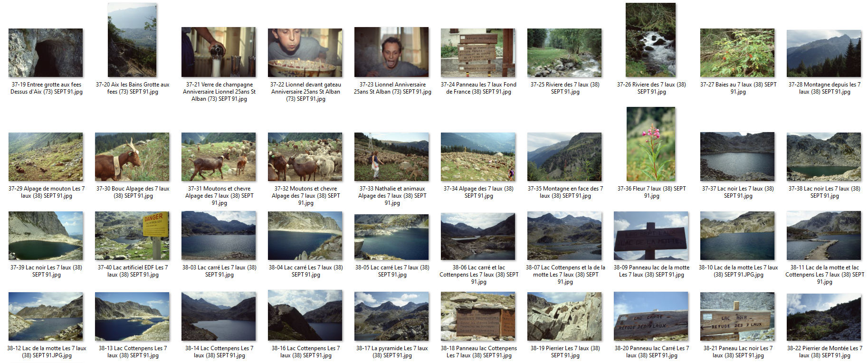Select file label 38-21 Paneau Lac noir
This screenshot has width=868, height=363.
(737, 352)
